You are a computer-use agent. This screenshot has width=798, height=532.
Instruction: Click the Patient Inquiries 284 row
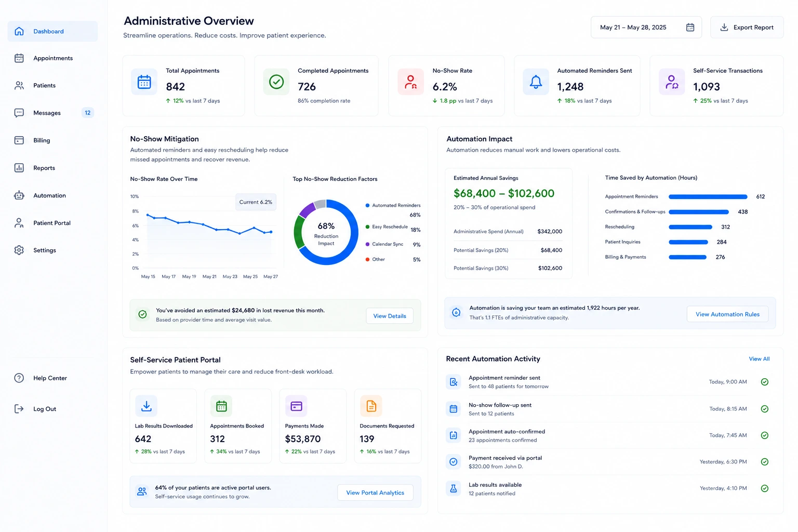666,242
